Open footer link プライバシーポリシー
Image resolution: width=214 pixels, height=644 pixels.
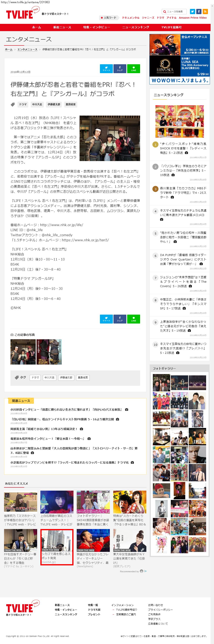pos(160,610)
